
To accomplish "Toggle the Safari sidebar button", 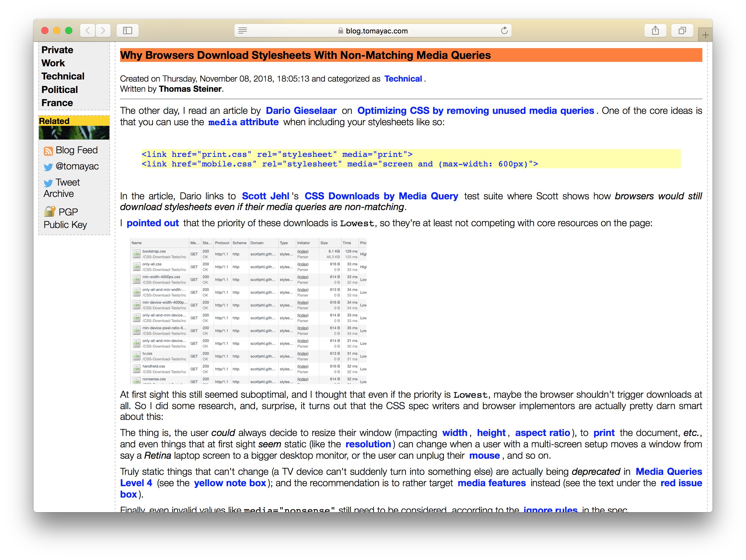I will tap(128, 31).
